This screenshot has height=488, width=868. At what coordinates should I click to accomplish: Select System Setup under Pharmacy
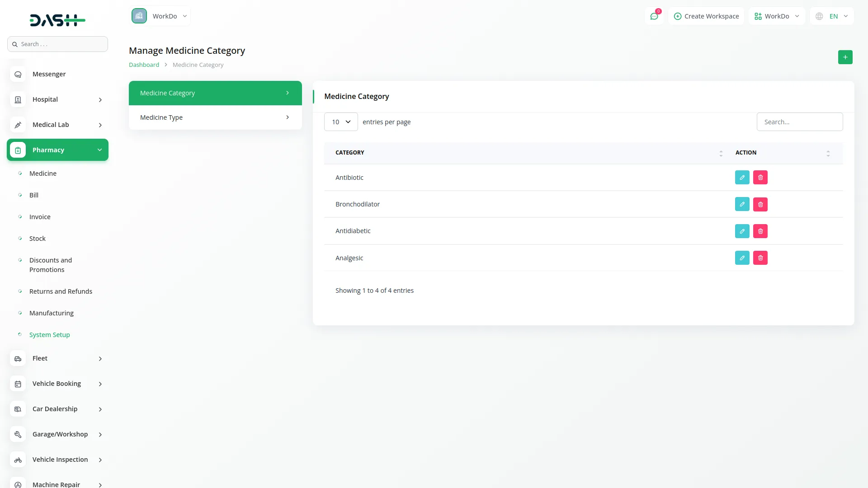click(x=49, y=334)
